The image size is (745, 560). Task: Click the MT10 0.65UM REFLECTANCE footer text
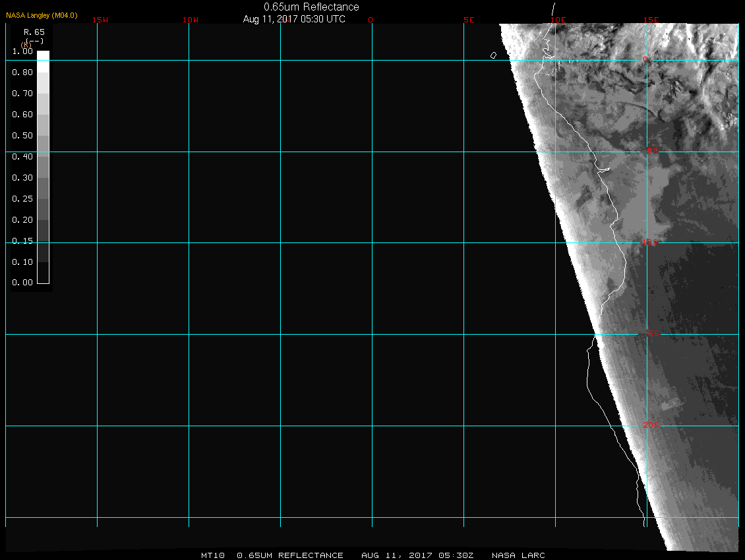point(272,555)
